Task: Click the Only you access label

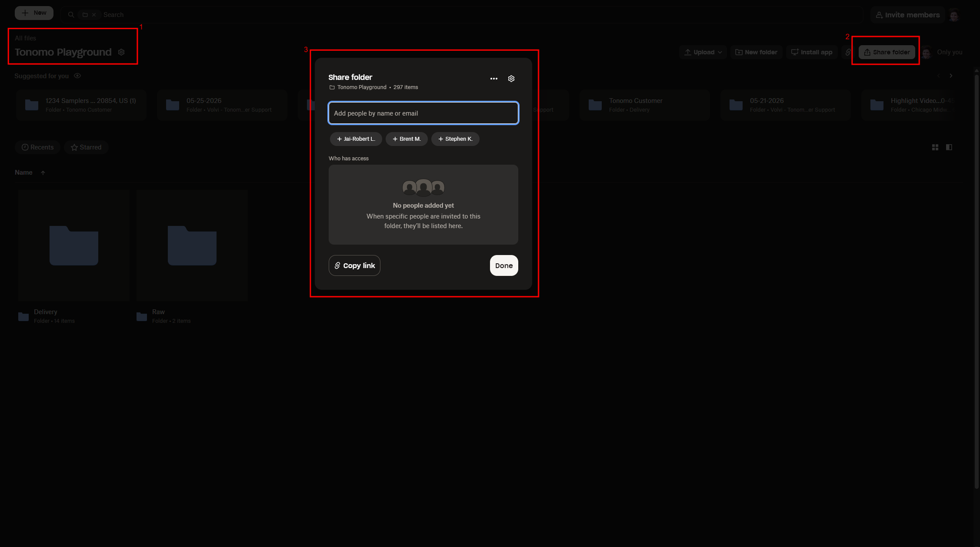Action: click(950, 52)
